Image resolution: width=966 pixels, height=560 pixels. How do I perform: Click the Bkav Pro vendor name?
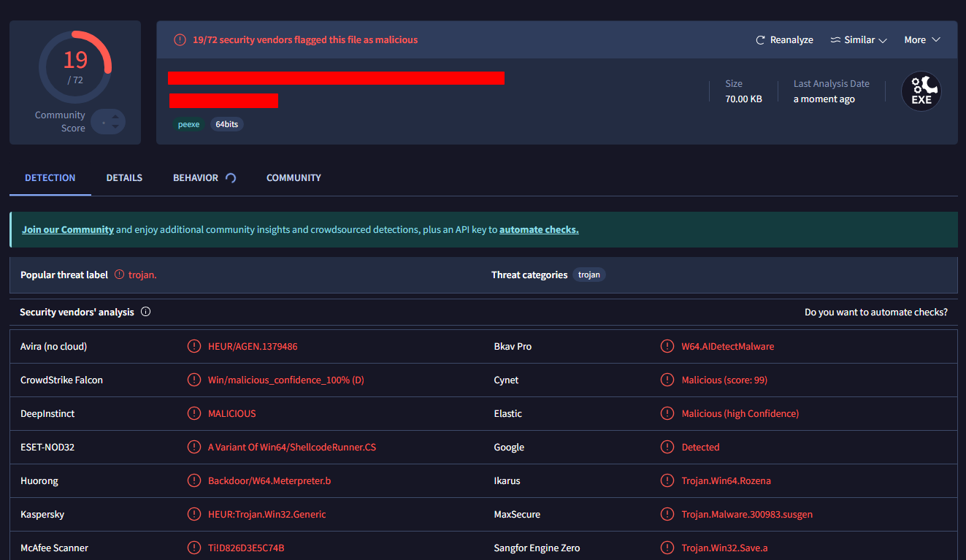pyautogui.click(x=513, y=346)
